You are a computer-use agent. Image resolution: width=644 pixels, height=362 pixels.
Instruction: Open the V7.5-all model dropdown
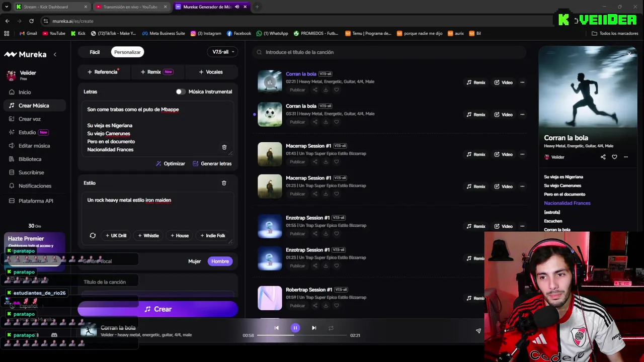pyautogui.click(x=222, y=52)
